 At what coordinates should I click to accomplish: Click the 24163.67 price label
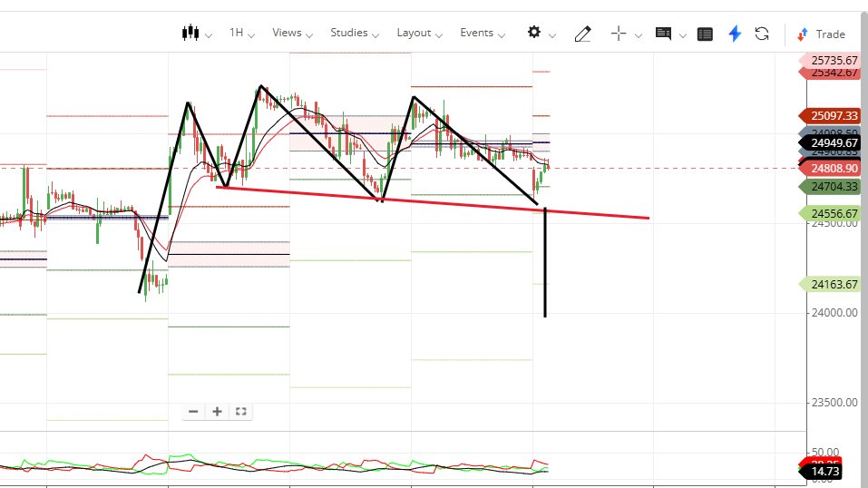830,284
